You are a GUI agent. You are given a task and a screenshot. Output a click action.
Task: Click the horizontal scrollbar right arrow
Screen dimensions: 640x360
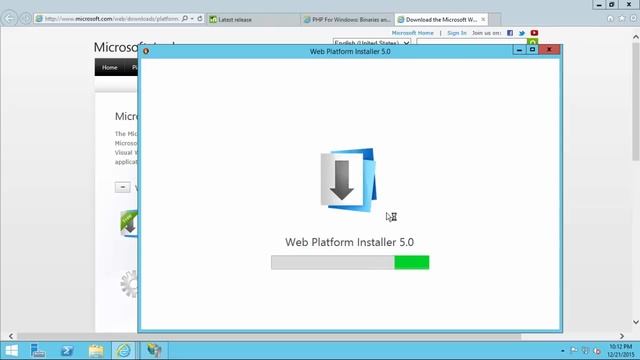coord(622,336)
